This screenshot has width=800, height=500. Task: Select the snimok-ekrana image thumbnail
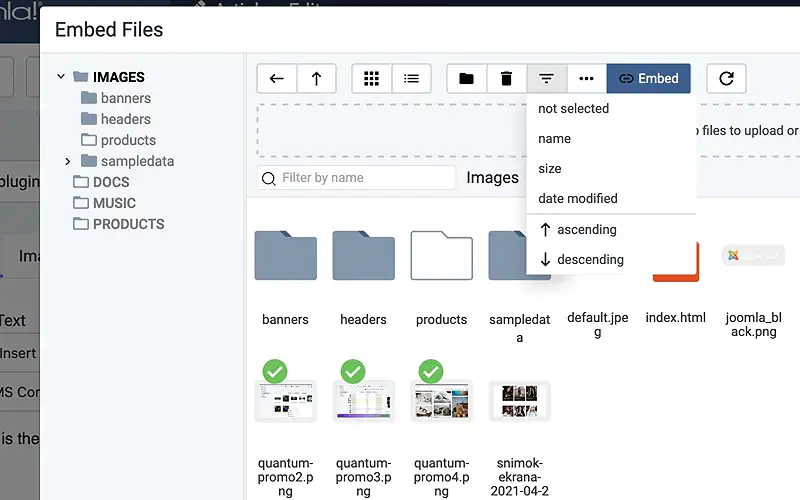519,401
